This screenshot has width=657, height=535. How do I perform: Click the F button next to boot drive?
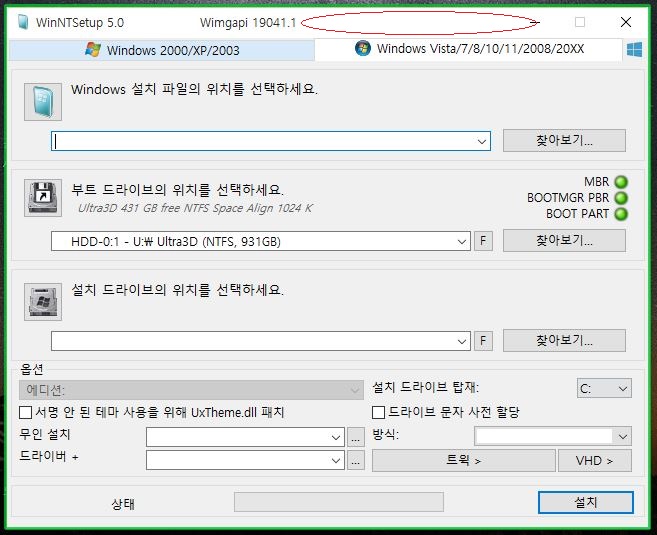pyautogui.click(x=483, y=241)
